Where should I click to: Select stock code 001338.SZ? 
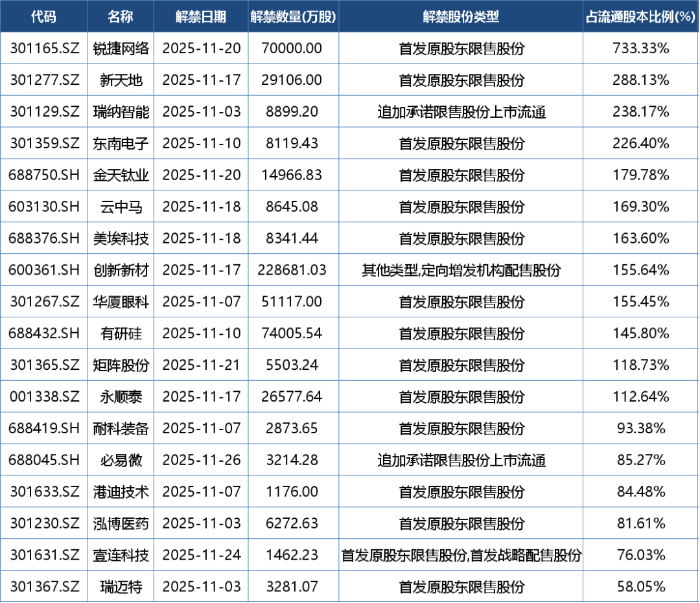pyautogui.click(x=44, y=396)
